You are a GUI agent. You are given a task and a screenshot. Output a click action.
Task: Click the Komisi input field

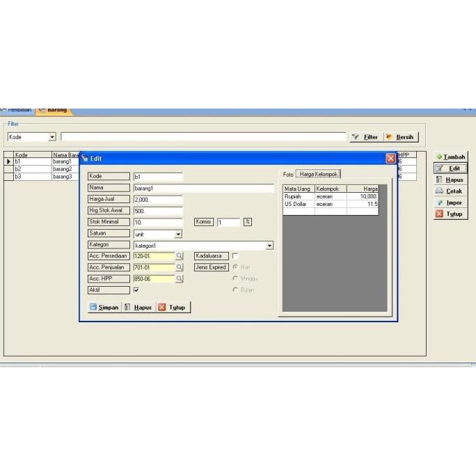click(x=228, y=223)
